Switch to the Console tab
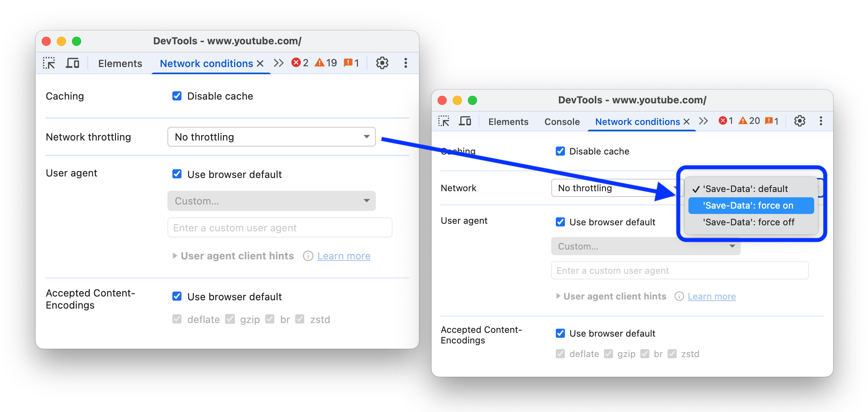Image resolution: width=868 pixels, height=412 pixels. tap(561, 122)
